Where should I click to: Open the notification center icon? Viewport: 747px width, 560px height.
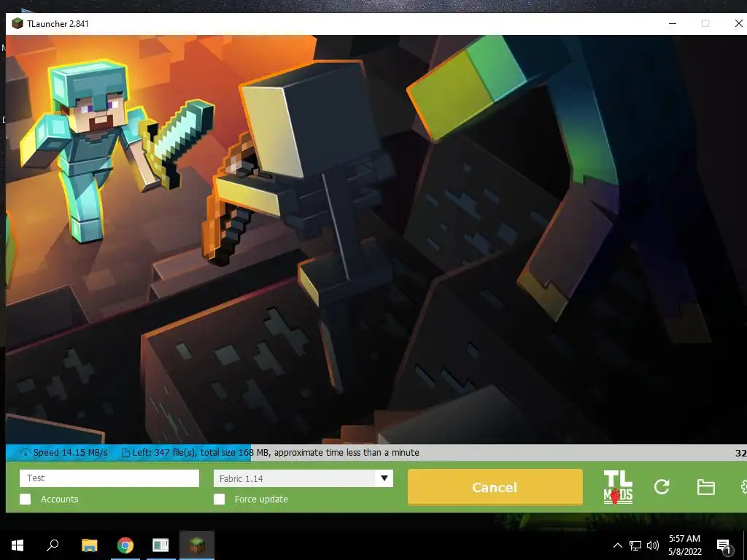pyautogui.click(x=724, y=546)
